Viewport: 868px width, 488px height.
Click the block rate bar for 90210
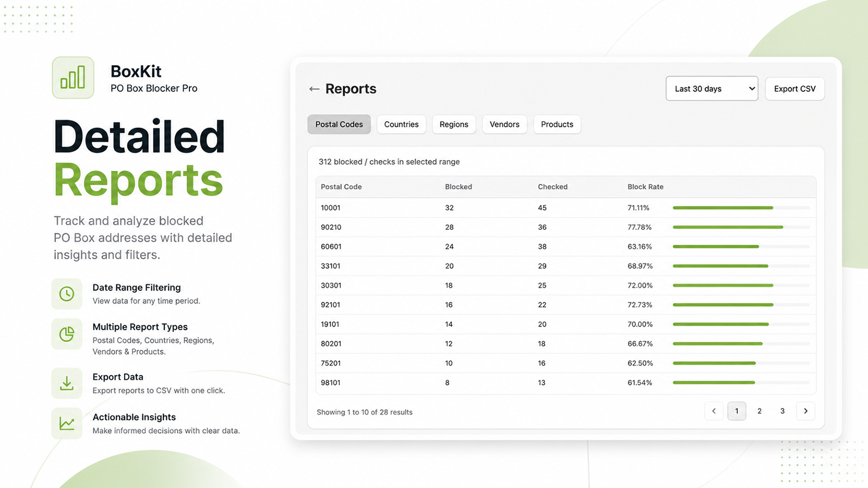pyautogui.click(x=741, y=227)
